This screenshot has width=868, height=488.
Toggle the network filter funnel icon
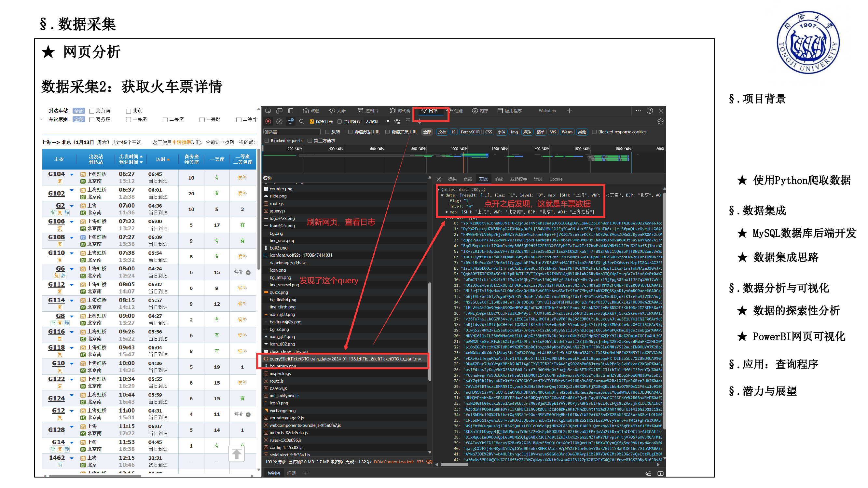point(290,121)
